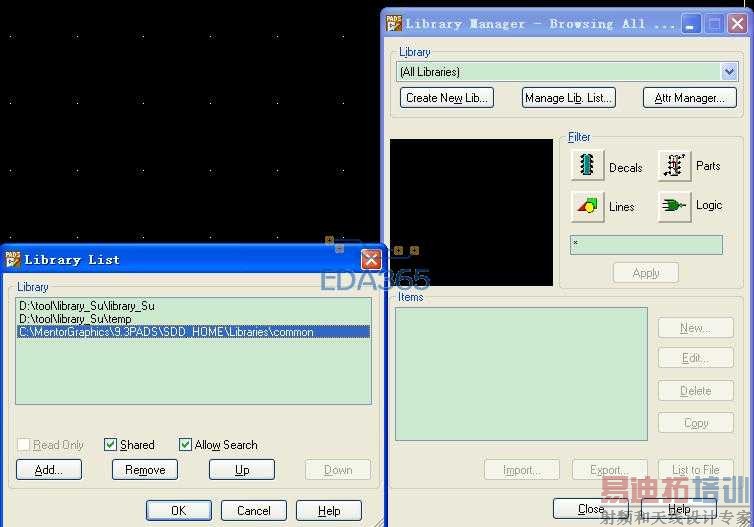754x527 pixels.
Task: Remove the selected library
Action: click(x=145, y=469)
